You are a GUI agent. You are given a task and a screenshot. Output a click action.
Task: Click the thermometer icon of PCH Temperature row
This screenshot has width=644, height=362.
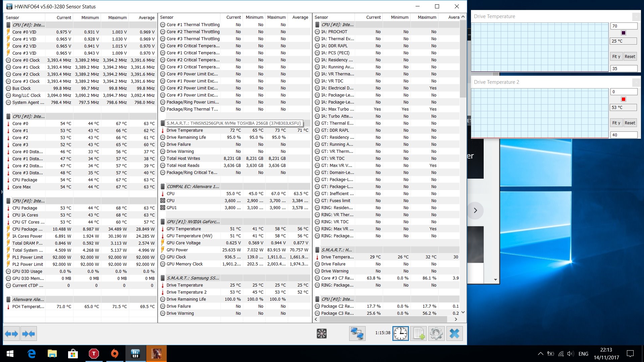tap(8, 307)
